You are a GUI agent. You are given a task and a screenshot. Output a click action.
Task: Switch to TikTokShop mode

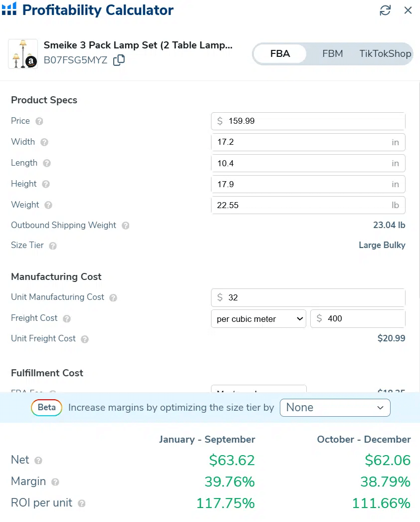click(x=385, y=54)
